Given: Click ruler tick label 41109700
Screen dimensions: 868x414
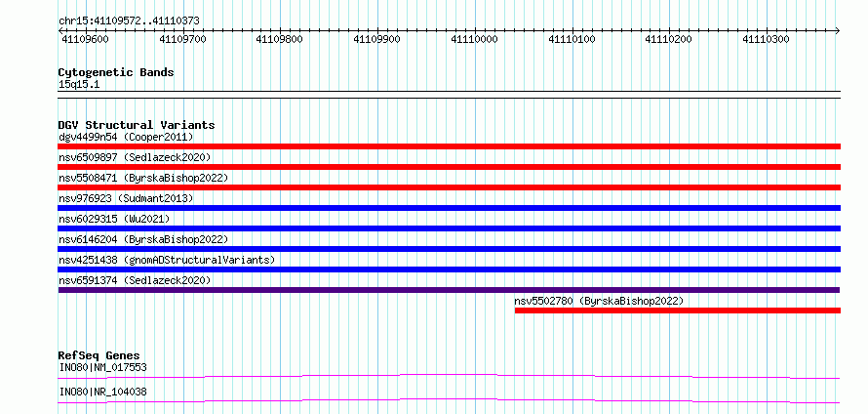Looking at the screenshot, I should click(x=182, y=39).
